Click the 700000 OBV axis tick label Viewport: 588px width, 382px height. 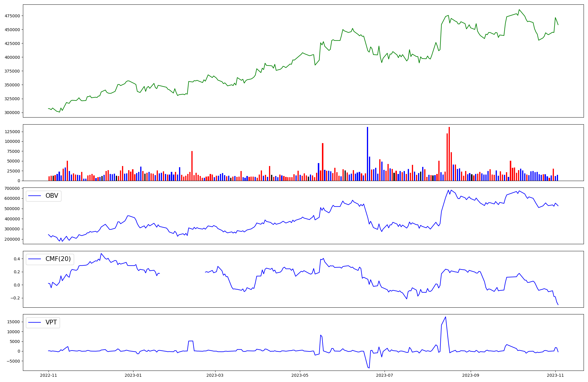[12, 188]
